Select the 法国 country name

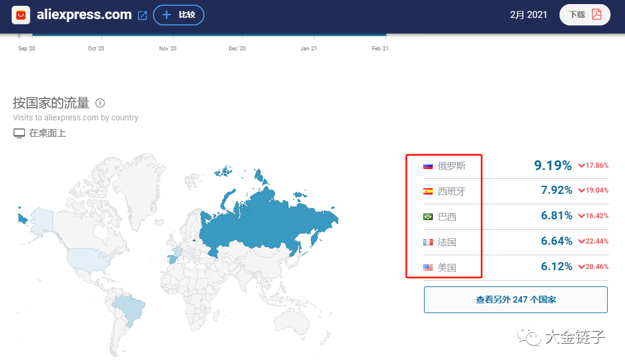[447, 242]
